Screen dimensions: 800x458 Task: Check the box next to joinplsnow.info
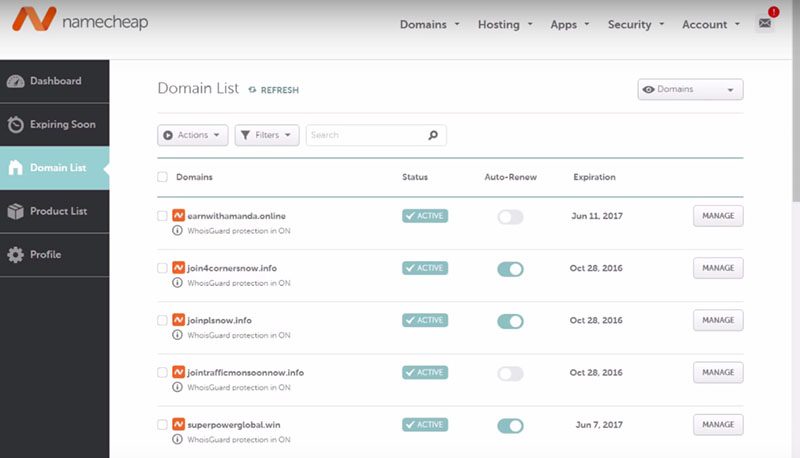pyautogui.click(x=162, y=320)
